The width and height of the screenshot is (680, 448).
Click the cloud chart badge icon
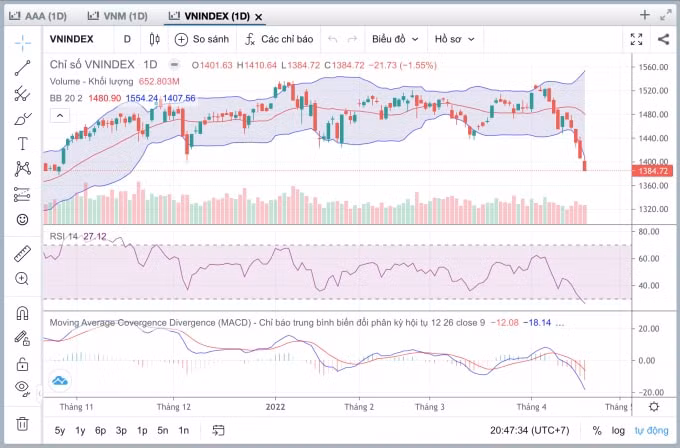tap(60, 381)
